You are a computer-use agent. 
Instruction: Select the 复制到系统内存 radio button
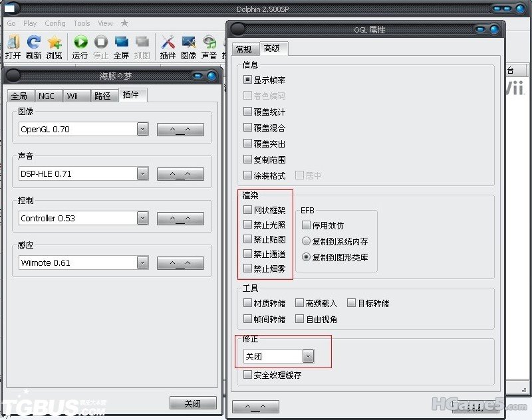[307, 241]
